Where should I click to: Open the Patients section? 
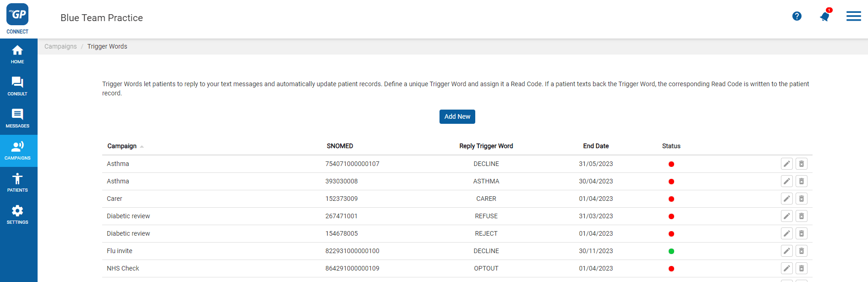[x=17, y=183]
